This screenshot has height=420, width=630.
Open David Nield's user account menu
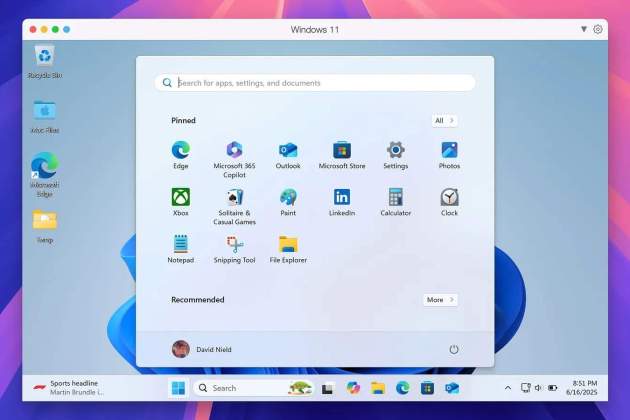pos(202,349)
